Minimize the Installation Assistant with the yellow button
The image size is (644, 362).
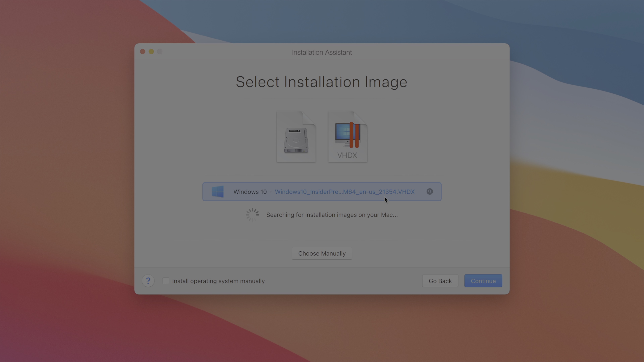point(151,52)
